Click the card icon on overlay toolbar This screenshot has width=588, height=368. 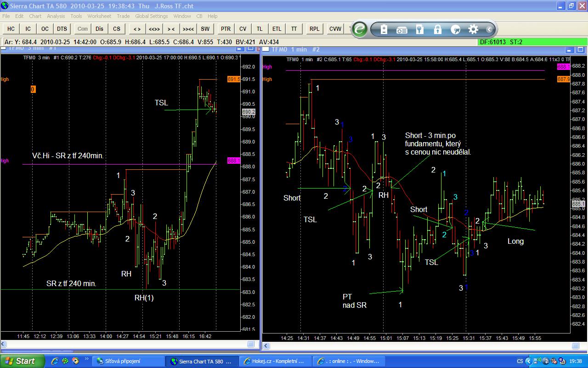(402, 29)
